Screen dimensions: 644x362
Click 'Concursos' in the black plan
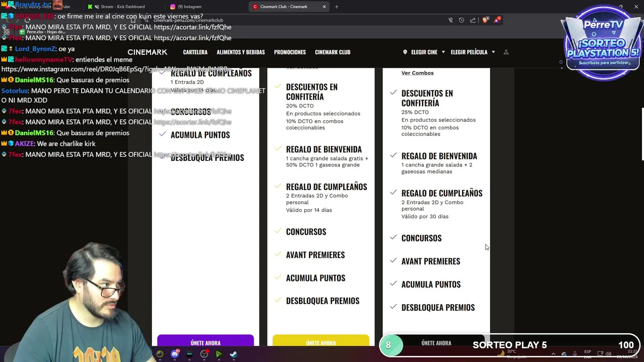pos(421,238)
